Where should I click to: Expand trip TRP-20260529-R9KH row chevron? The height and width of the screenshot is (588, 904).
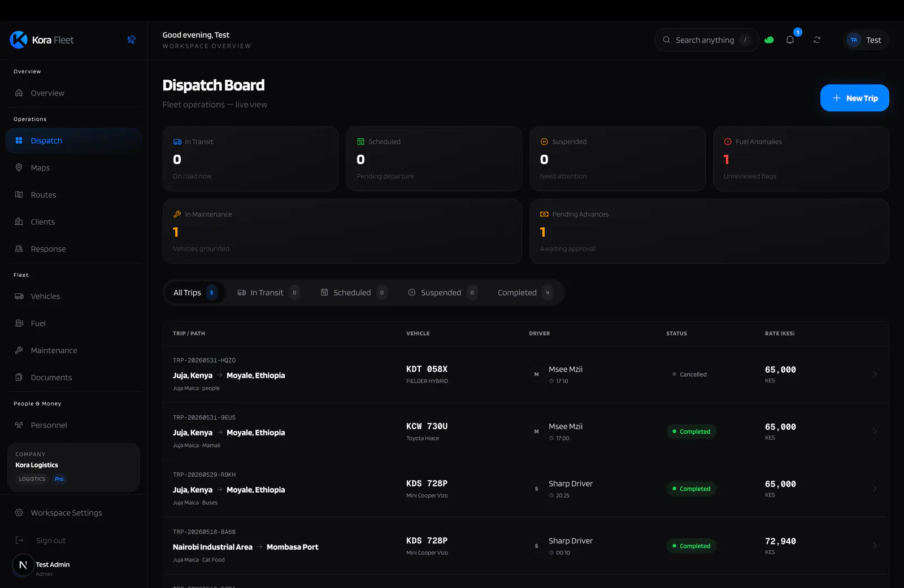click(875, 489)
